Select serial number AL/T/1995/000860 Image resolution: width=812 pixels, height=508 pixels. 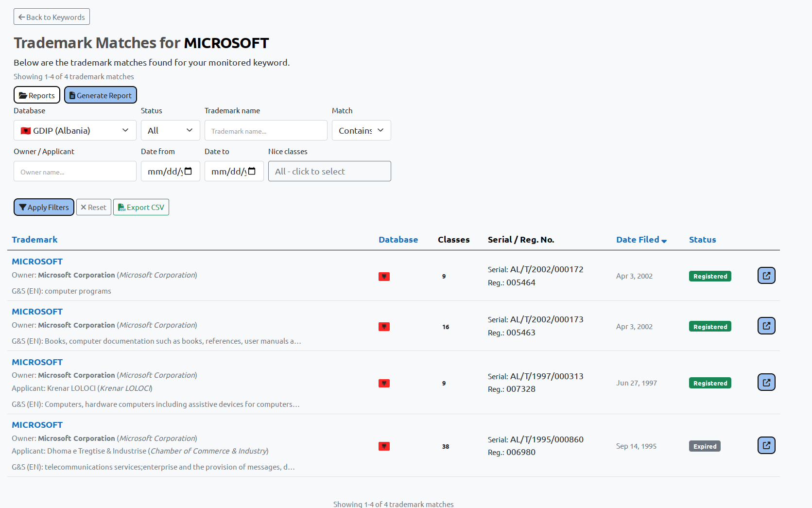coord(547,439)
